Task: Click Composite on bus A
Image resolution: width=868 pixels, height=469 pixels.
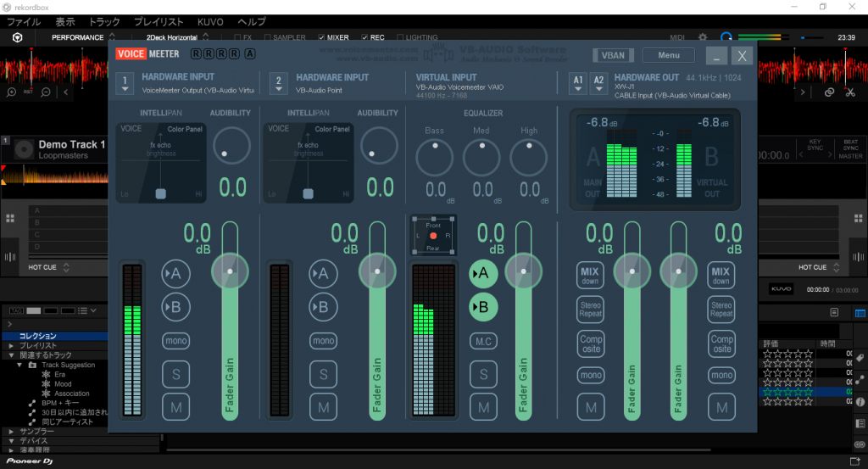Action: [x=591, y=343]
